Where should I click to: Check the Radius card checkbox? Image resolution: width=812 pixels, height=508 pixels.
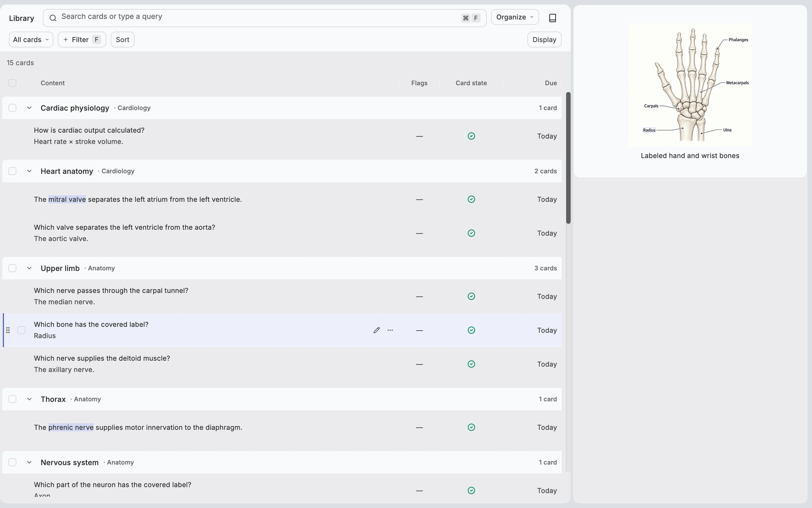click(21, 330)
